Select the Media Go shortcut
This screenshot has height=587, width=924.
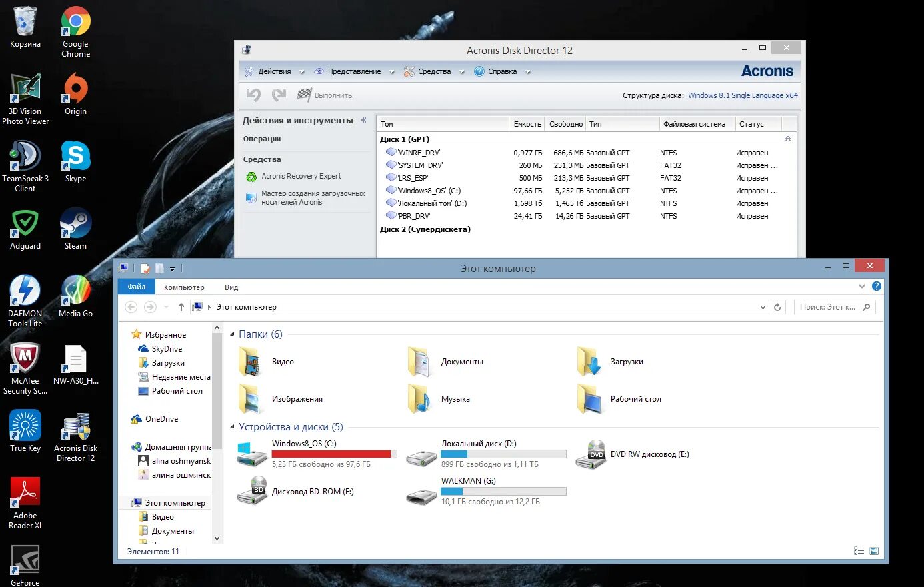tap(75, 296)
